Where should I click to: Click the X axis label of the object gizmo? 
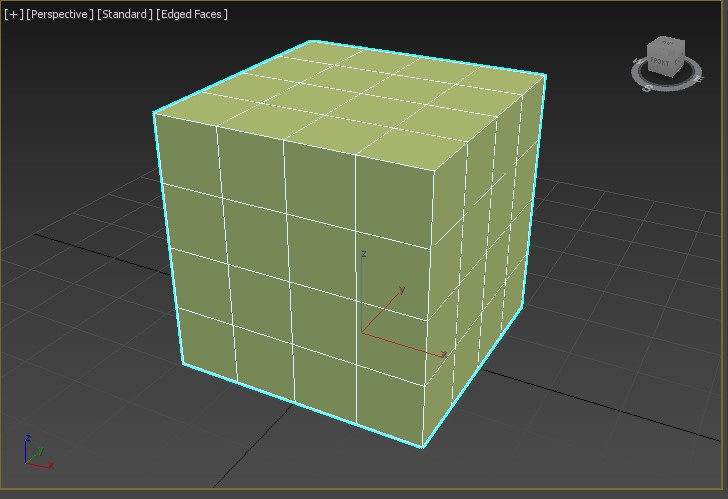point(443,354)
